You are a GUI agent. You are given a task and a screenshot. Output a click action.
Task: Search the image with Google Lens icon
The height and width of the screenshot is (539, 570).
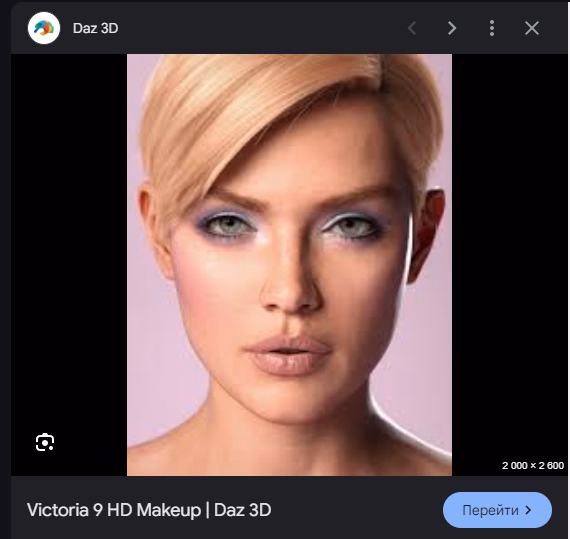tap(45, 442)
